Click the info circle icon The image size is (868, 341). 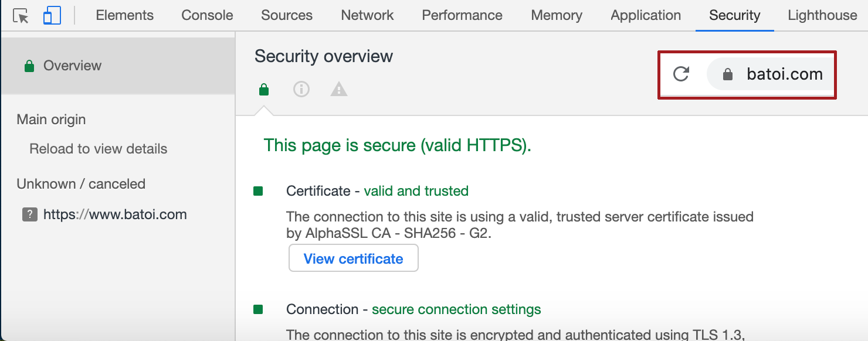[301, 89]
